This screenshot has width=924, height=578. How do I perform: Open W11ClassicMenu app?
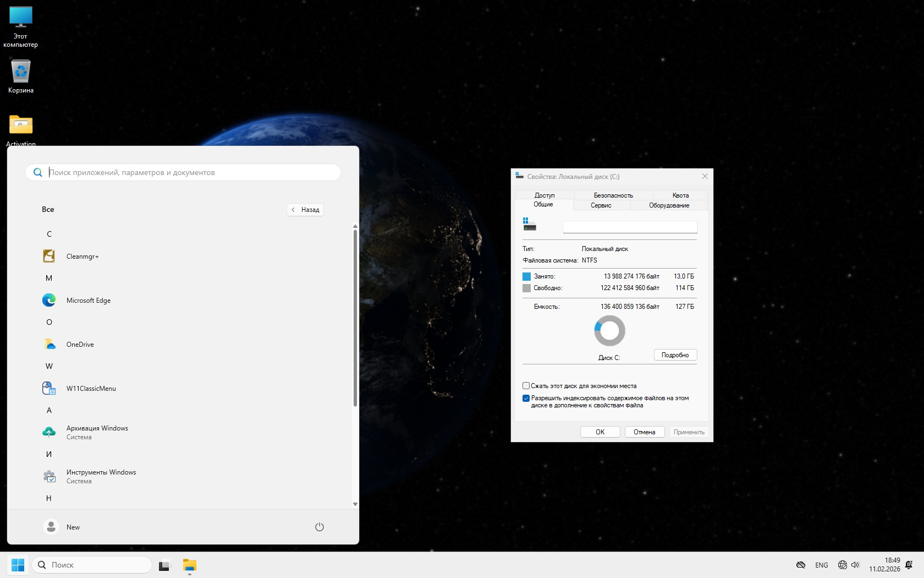pyautogui.click(x=91, y=389)
